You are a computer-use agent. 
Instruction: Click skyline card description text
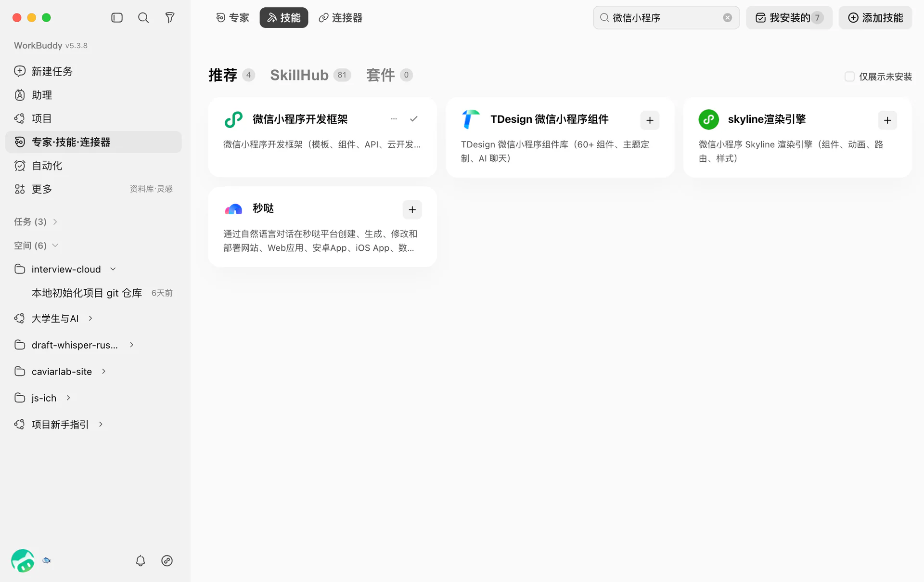(x=791, y=151)
